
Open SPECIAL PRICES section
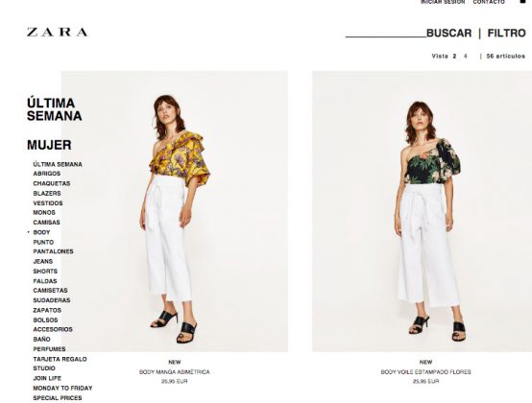click(58, 398)
